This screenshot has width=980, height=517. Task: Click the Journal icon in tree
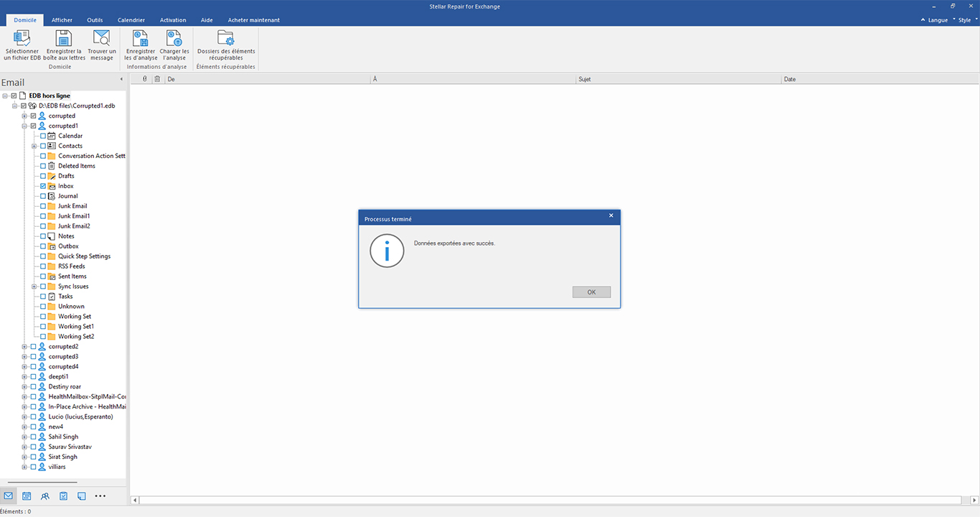(x=52, y=196)
